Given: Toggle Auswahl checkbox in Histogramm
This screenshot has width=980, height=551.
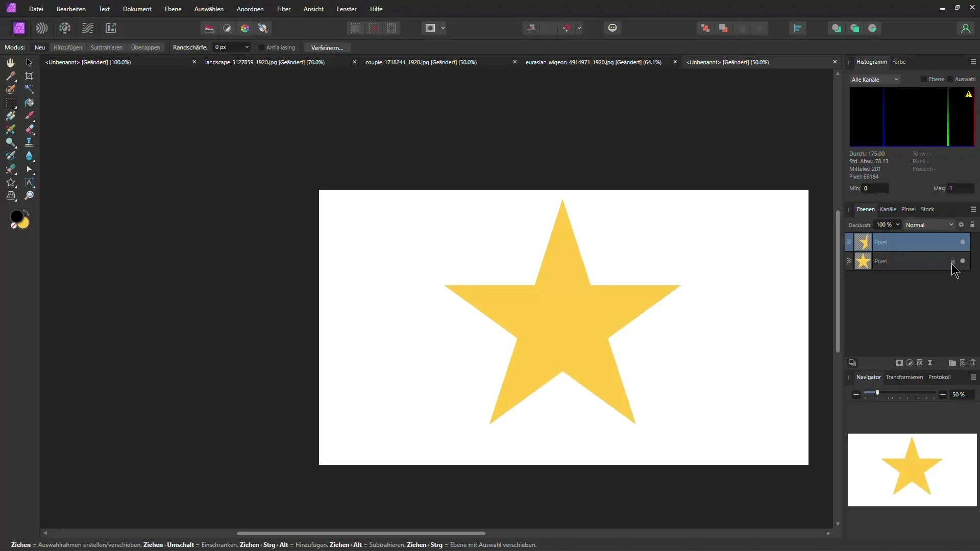Looking at the screenshot, I should [949, 79].
